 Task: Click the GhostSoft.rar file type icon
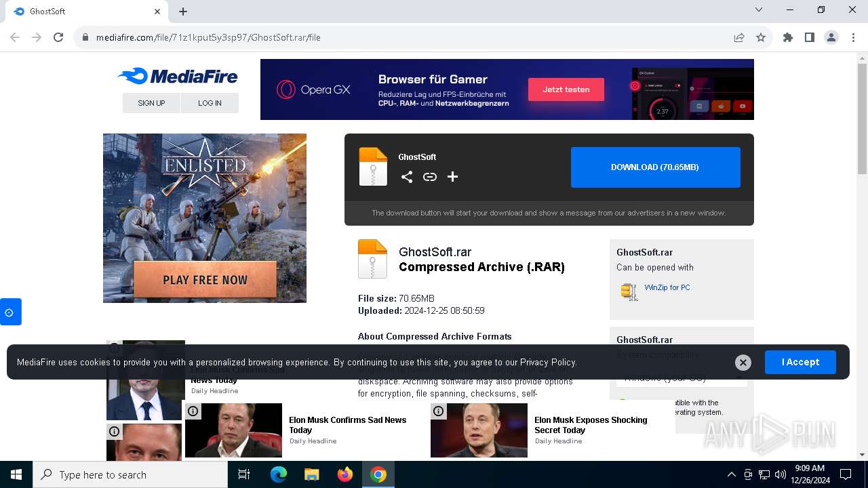(372, 259)
